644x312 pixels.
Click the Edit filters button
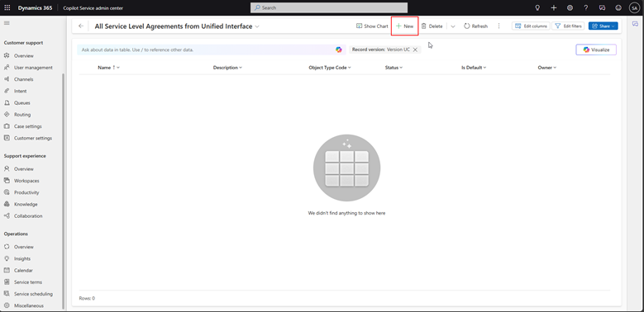click(x=568, y=26)
